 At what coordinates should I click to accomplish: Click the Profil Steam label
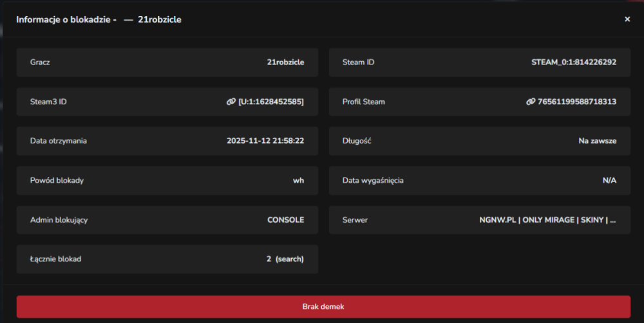[x=363, y=102]
